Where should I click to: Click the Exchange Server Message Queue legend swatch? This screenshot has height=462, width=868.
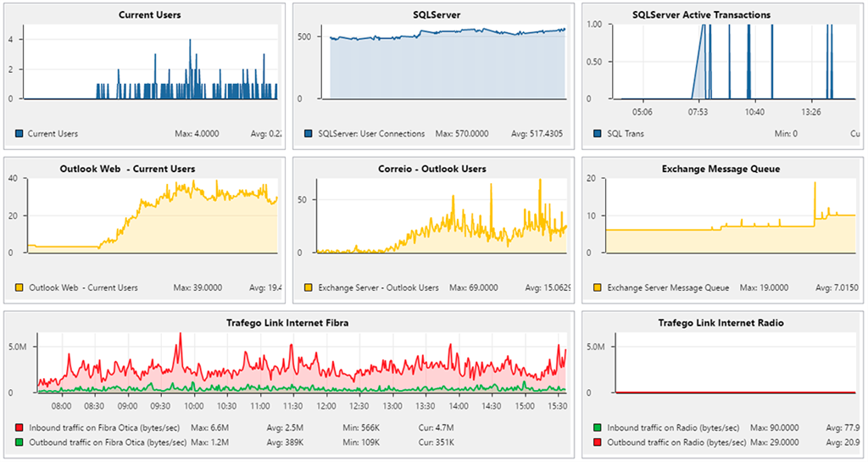point(598,287)
